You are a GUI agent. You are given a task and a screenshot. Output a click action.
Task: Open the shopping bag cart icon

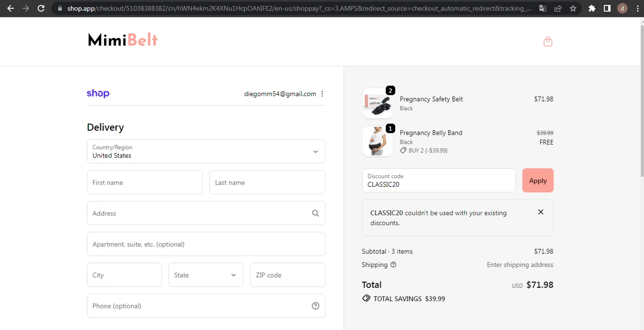[548, 41]
